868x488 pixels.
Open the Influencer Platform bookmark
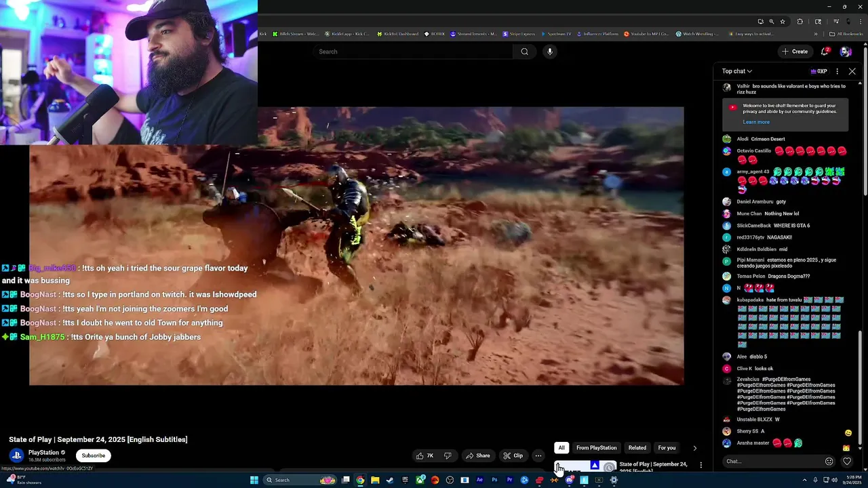coord(597,34)
